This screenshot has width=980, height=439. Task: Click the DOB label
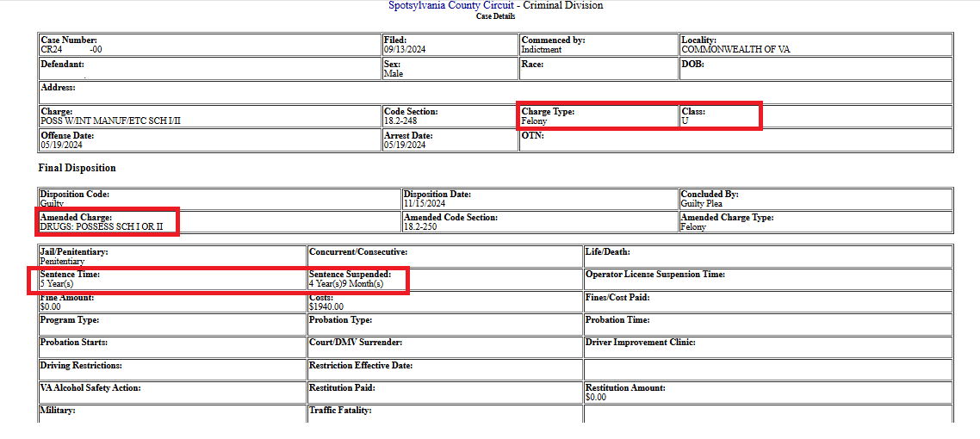[693, 64]
